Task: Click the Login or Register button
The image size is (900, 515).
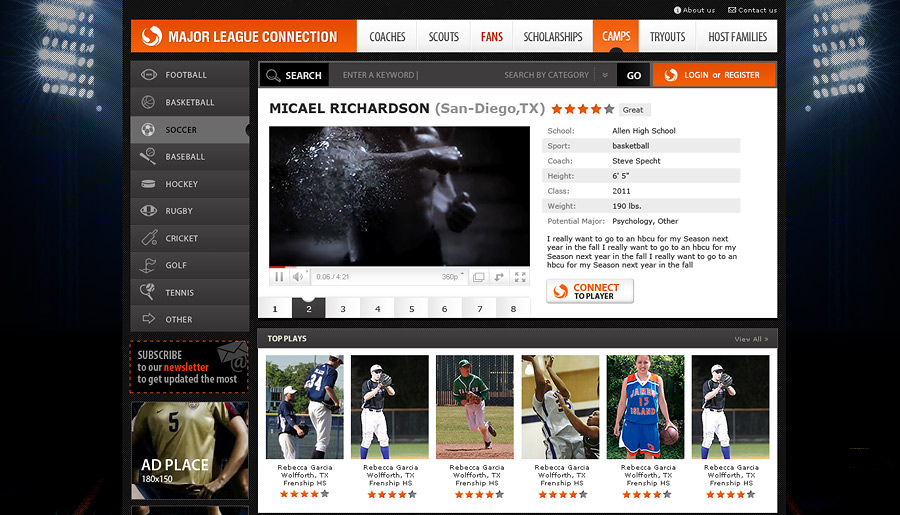Action: point(714,75)
